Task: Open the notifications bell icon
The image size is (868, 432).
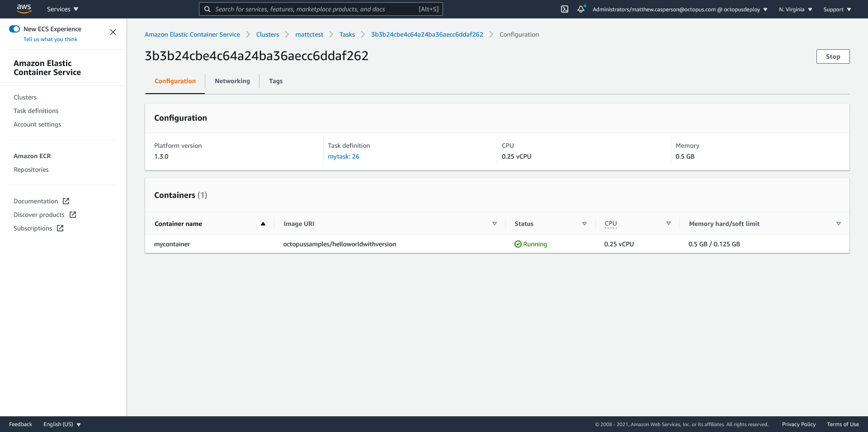Action: point(581,9)
